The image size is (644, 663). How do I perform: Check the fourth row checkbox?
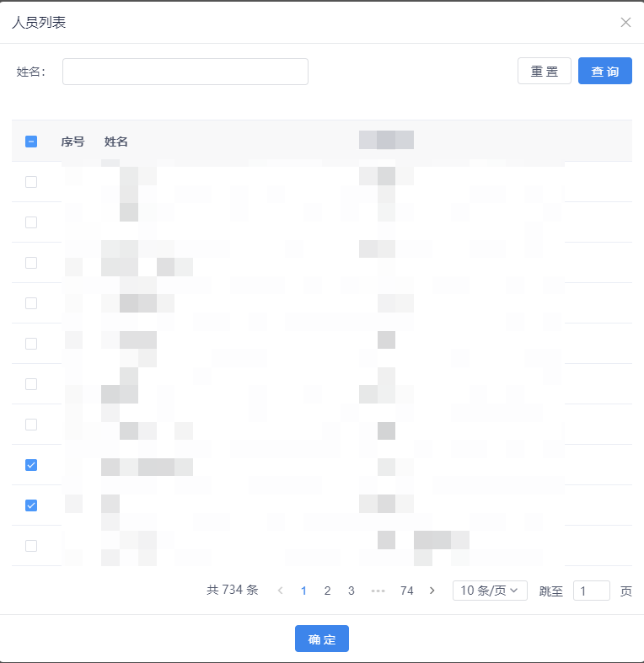click(x=31, y=303)
